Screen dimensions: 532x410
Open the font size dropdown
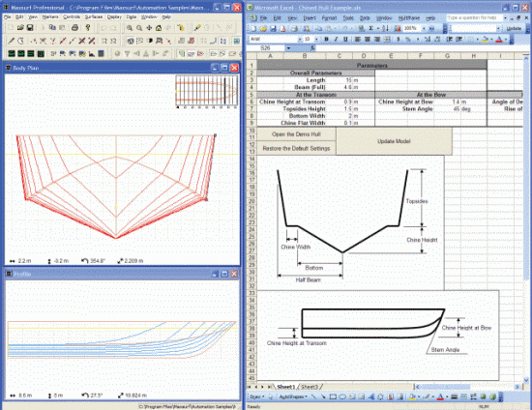click(316, 40)
